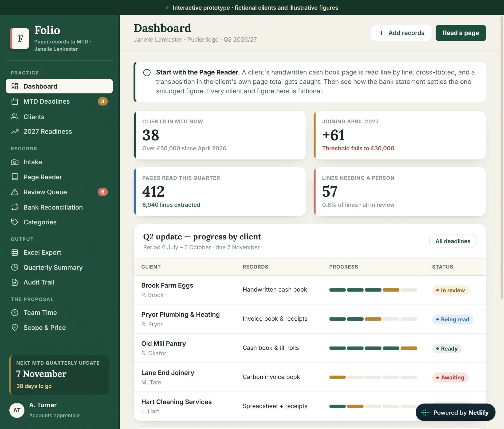Select Quarterly Summary in the Output group
Image resolution: width=504 pixels, height=429 pixels.
coord(59,267)
